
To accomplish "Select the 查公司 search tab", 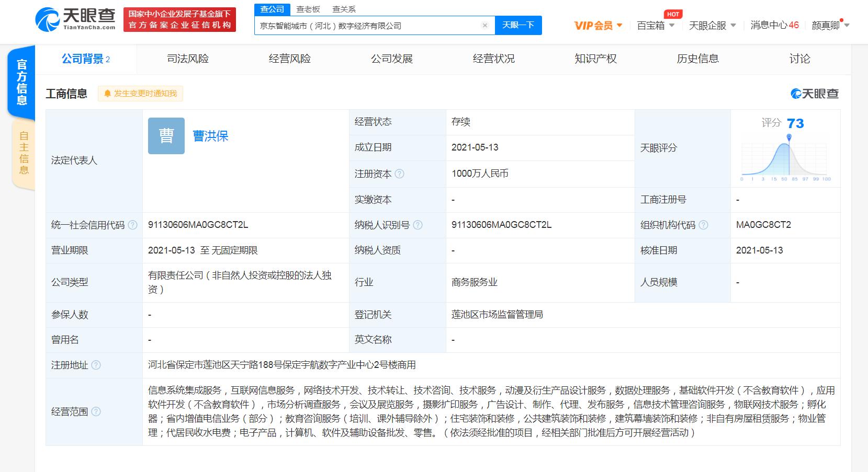I will click(x=272, y=9).
